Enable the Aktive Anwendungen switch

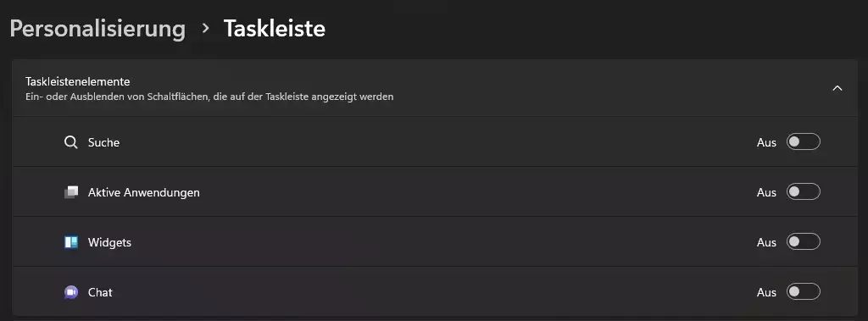coord(804,191)
